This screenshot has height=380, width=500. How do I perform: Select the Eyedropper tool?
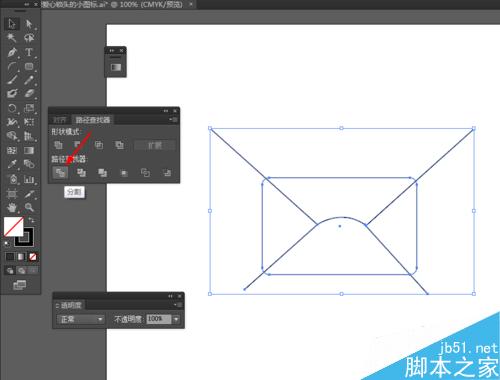click(12, 164)
